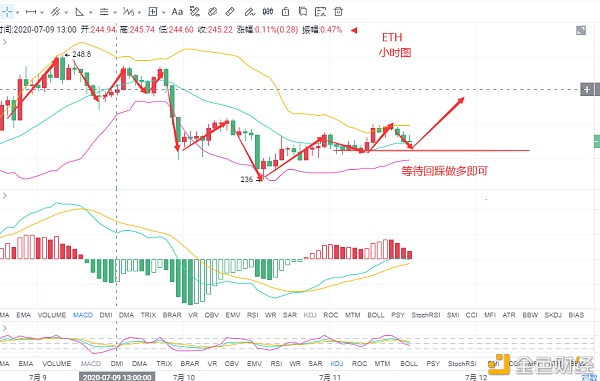Select PSY tab in row under MACD histogram

click(x=398, y=315)
